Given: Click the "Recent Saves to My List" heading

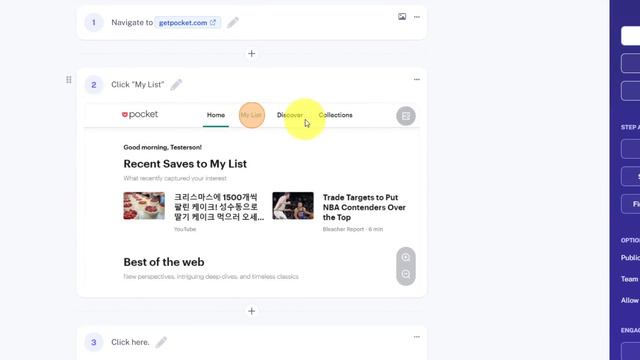Looking at the screenshot, I should pyautogui.click(x=185, y=164).
